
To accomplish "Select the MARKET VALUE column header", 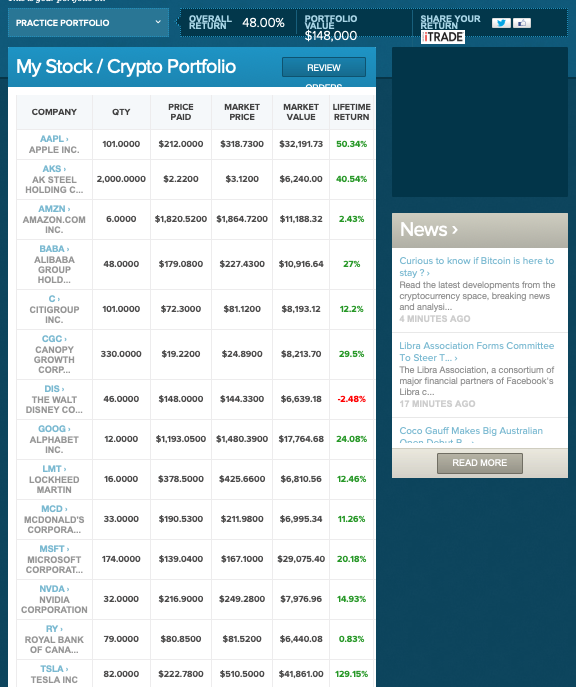I will click(x=301, y=112).
